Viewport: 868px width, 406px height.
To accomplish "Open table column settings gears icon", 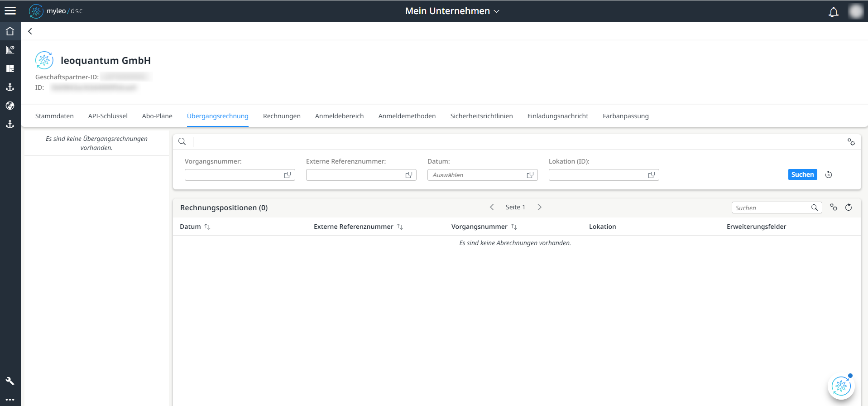I will coord(834,207).
